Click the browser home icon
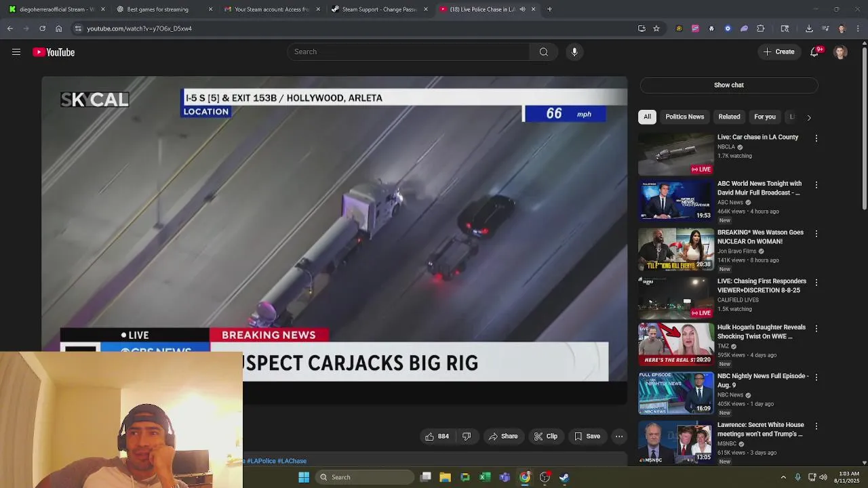The image size is (868, 488). click(x=58, y=28)
